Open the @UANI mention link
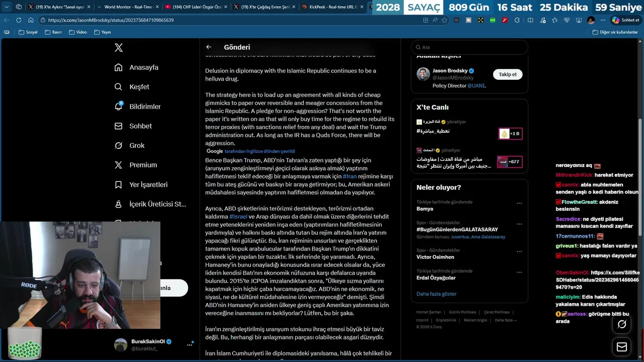Viewport: 644px width, 362px height. pyautogui.click(x=475, y=86)
